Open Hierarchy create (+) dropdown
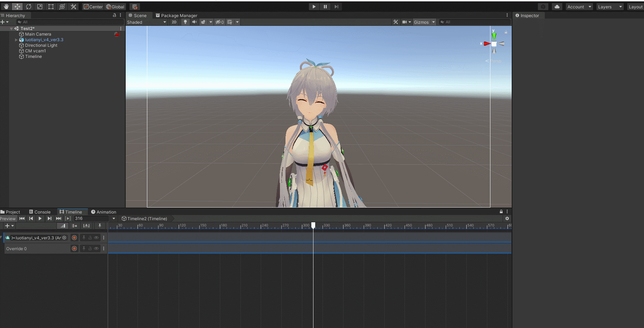 pyautogui.click(x=5, y=22)
